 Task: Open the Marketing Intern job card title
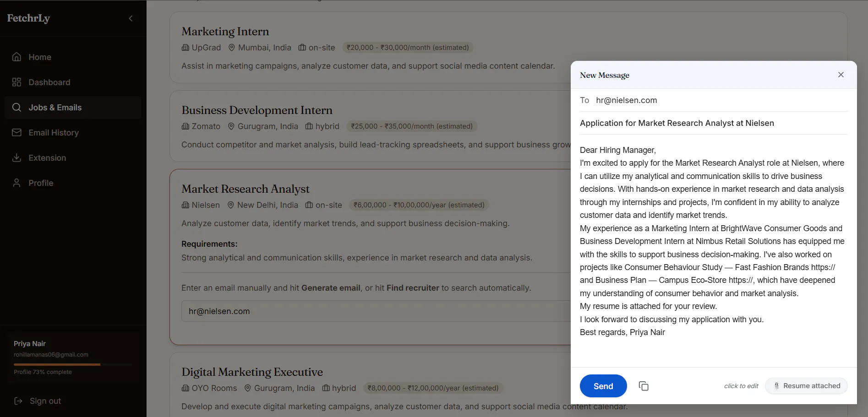click(225, 31)
